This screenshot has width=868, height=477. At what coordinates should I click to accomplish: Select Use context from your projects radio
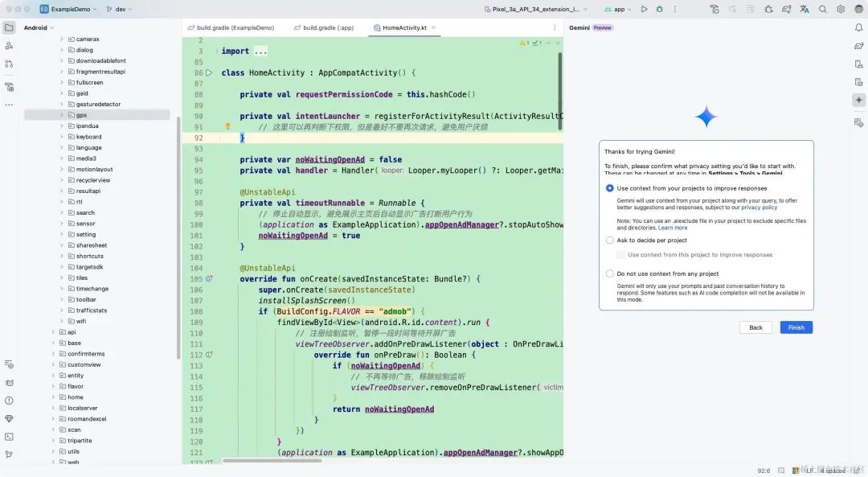pyautogui.click(x=609, y=188)
